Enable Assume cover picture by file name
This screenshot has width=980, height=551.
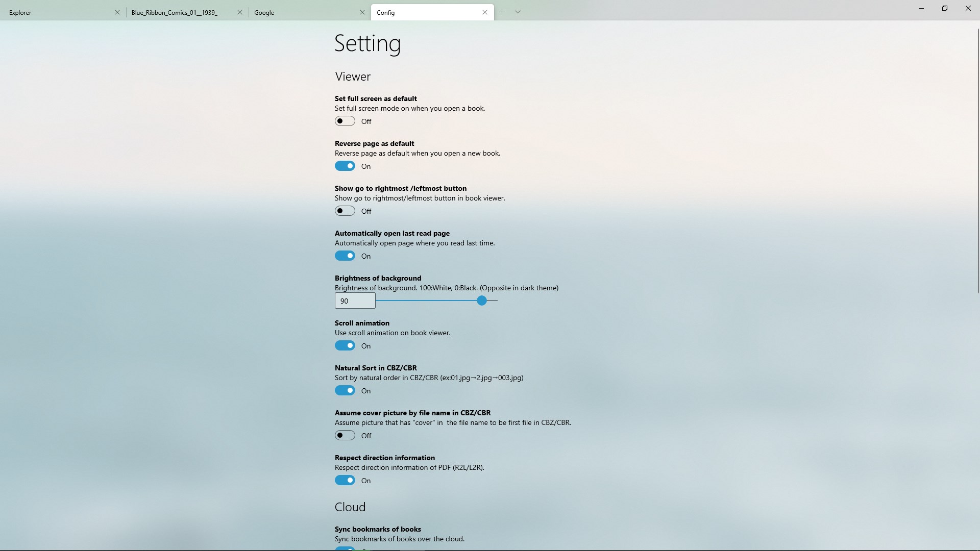click(345, 436)
